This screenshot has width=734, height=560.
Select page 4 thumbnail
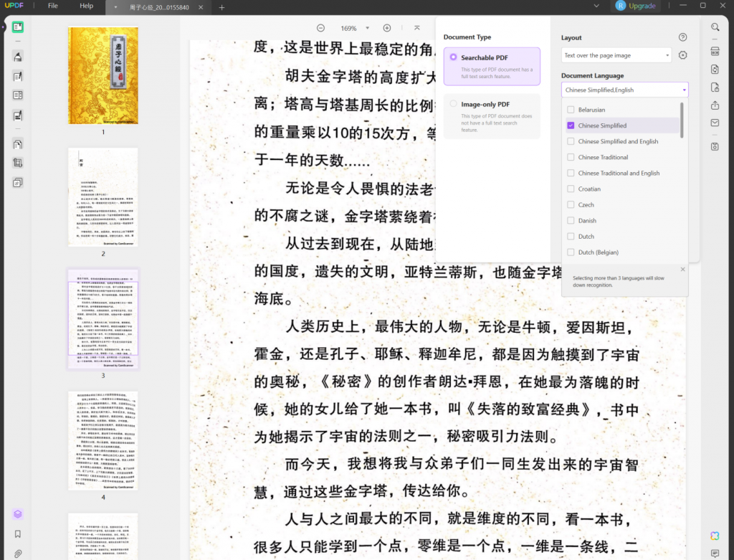click(103, 439)
